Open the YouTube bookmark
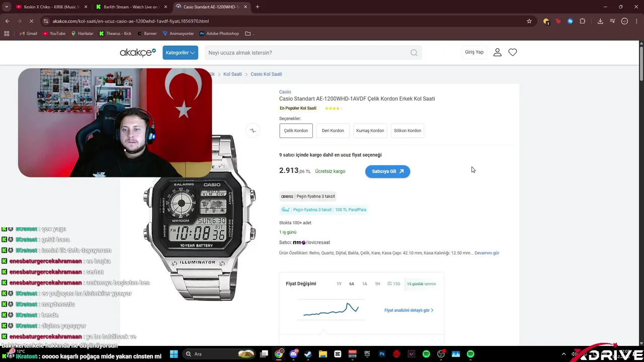The image size is (644, 362). tap(54, 34)
